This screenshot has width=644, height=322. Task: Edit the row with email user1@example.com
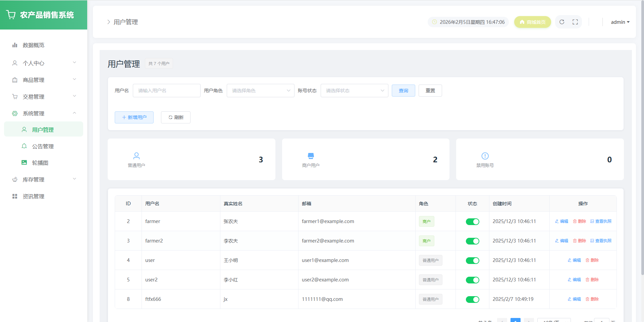[574, 260]
